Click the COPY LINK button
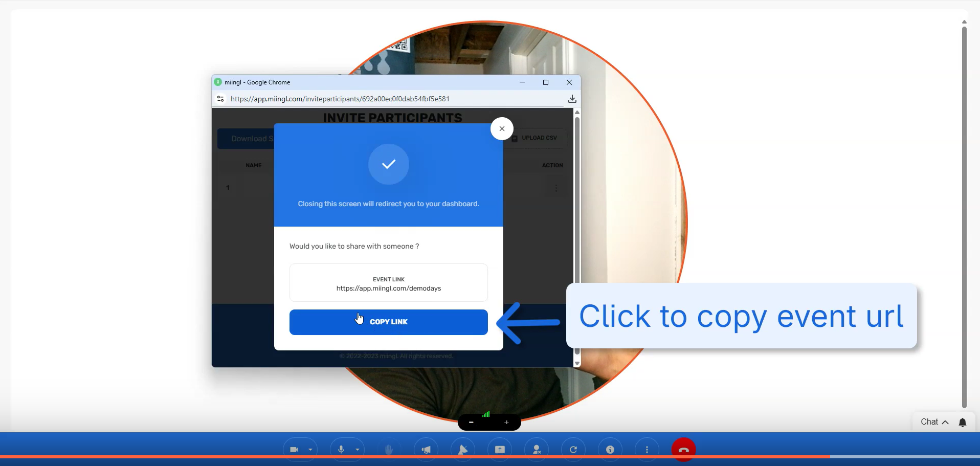 tap(389, 322)
